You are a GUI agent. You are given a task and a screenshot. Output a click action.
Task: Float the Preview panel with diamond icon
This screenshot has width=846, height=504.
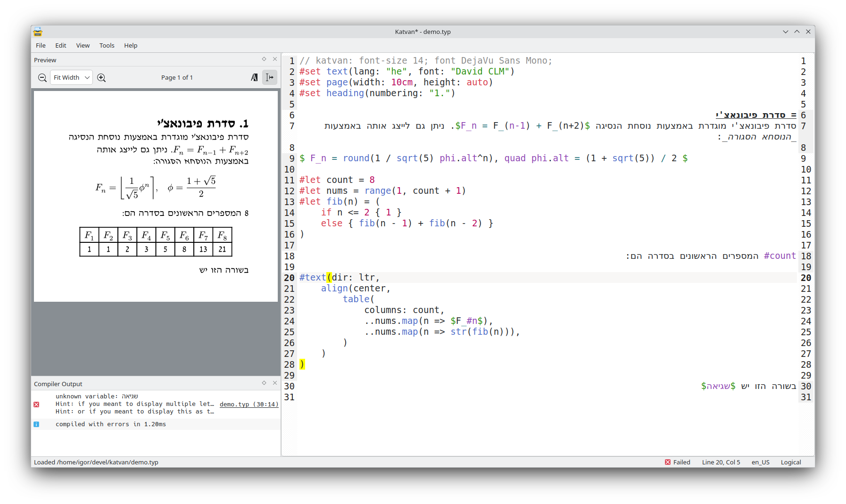pos(264,59)
